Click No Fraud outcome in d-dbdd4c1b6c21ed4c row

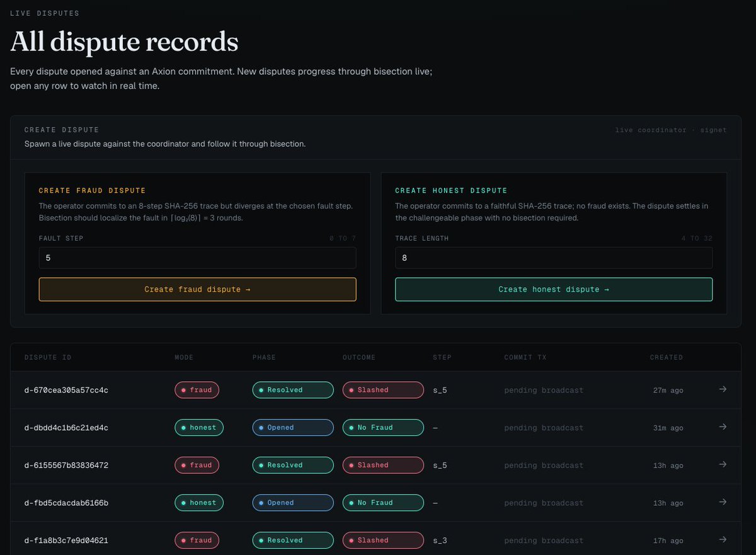(383, 428)
